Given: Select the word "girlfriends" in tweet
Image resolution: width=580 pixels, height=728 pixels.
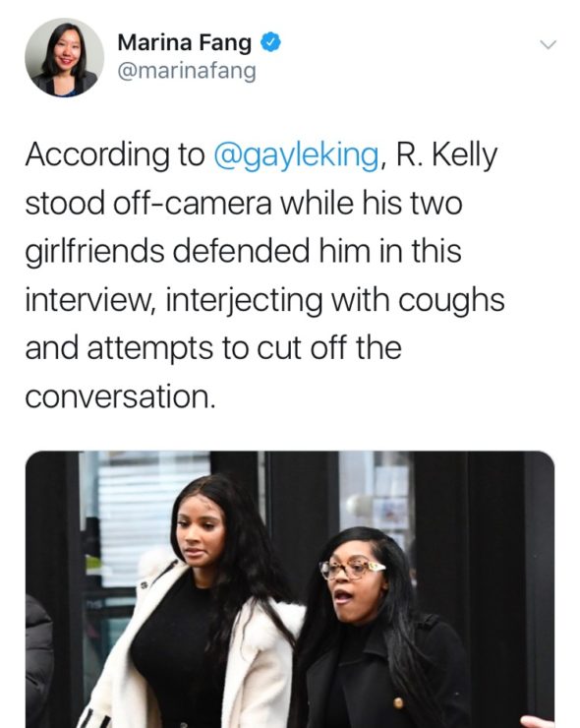Looking at the screenshot, I should coord(94,251).
